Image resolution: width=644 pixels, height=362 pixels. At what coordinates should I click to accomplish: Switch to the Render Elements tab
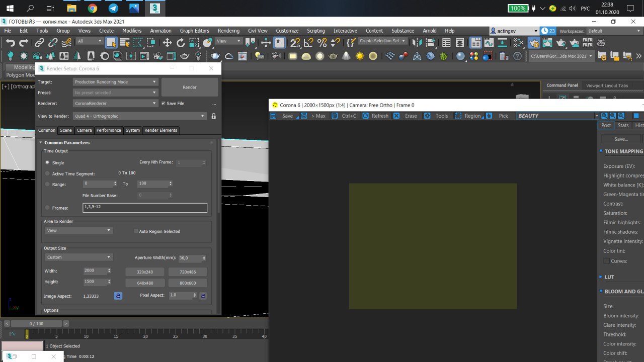161,130
